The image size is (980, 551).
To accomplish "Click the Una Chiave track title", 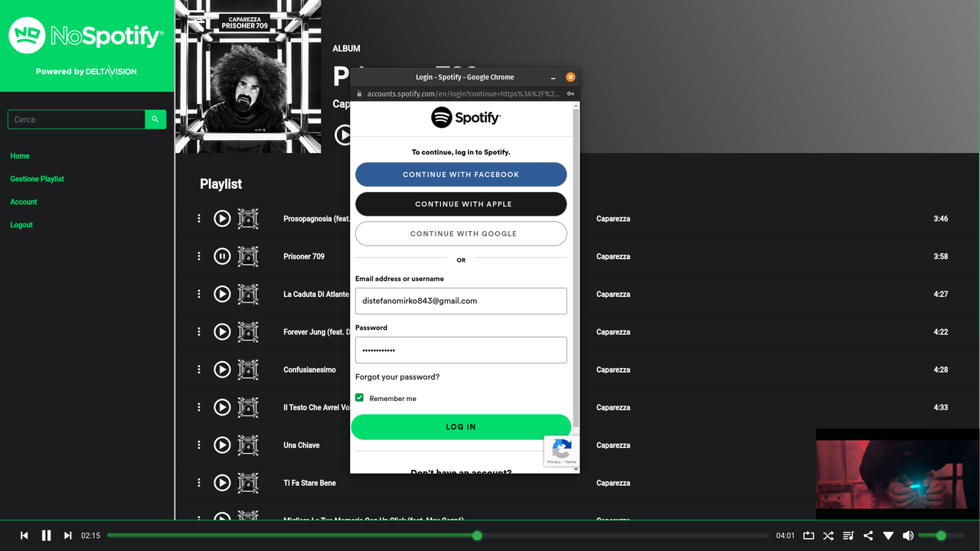I will tap(302, 445).
